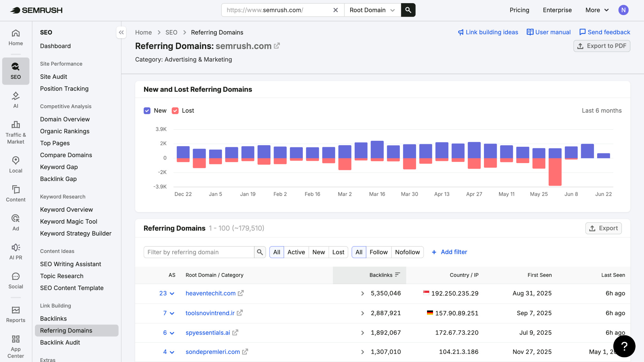Sort by the Backlinks column icon
The width and height of the screenshot is (644, 362).
pos(397,275)
